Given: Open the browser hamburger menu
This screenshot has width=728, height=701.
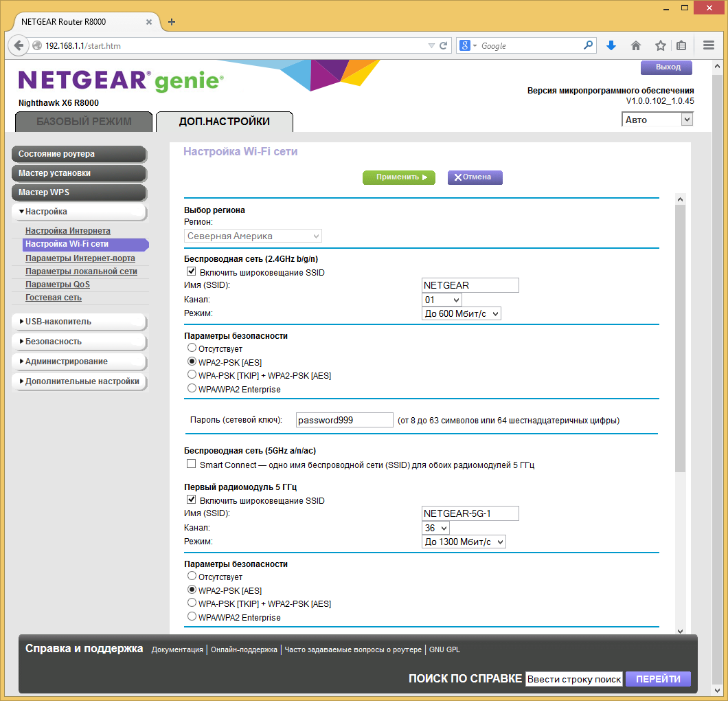Looking at the screenshot, I should coord(709,45).
